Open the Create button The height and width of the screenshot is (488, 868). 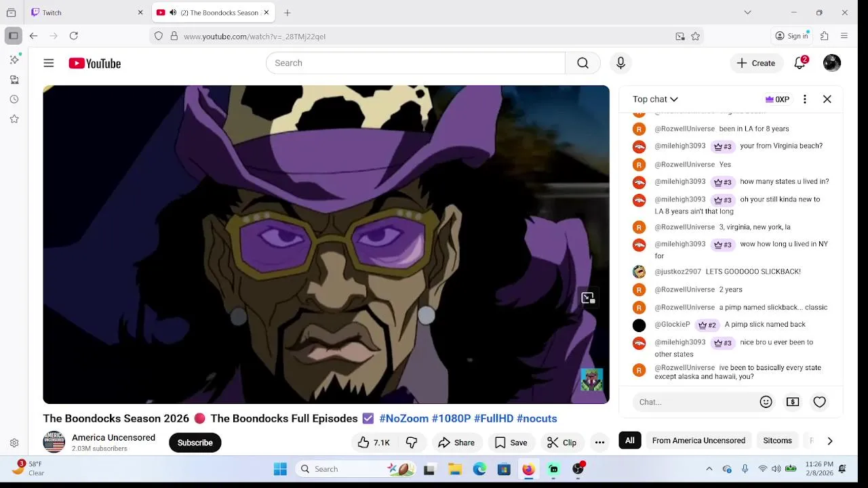(756, 63)
